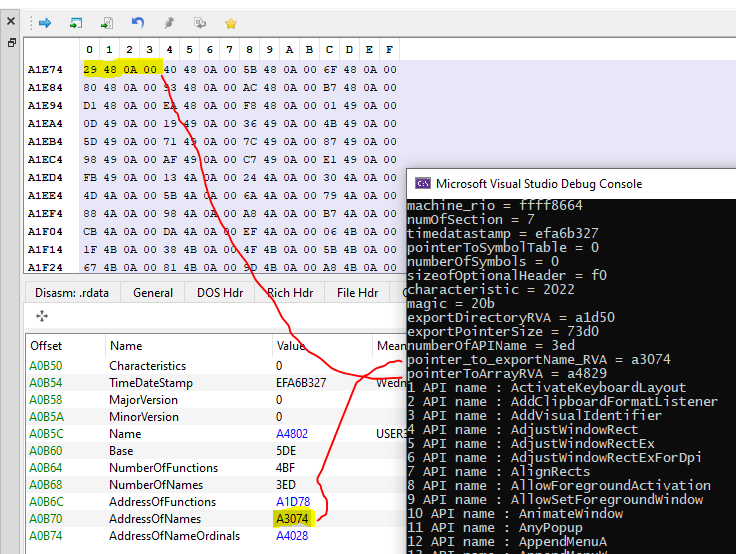Click the undo curved-arrow toolbar icon
The image size is (736, 554).
(x=138, y=22)
